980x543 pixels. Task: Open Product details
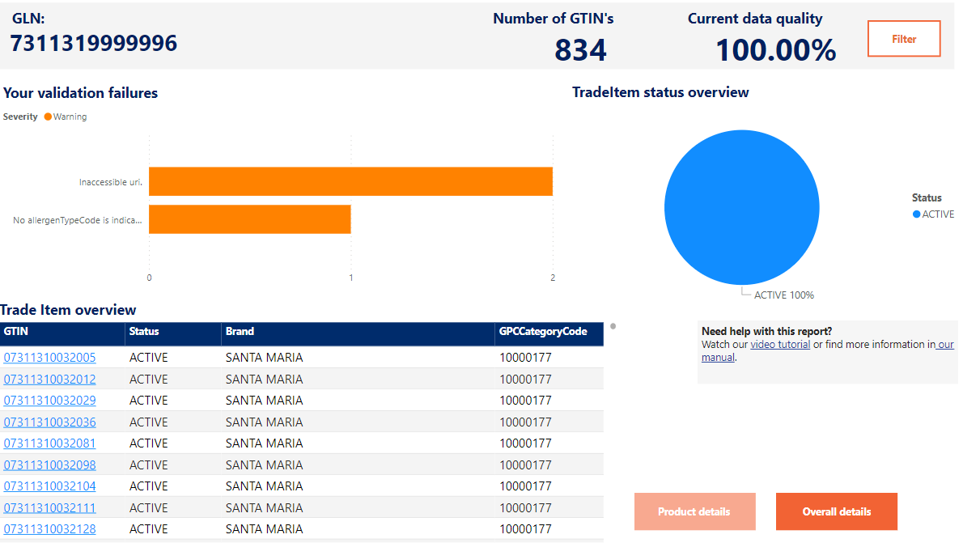coord(694,511)
